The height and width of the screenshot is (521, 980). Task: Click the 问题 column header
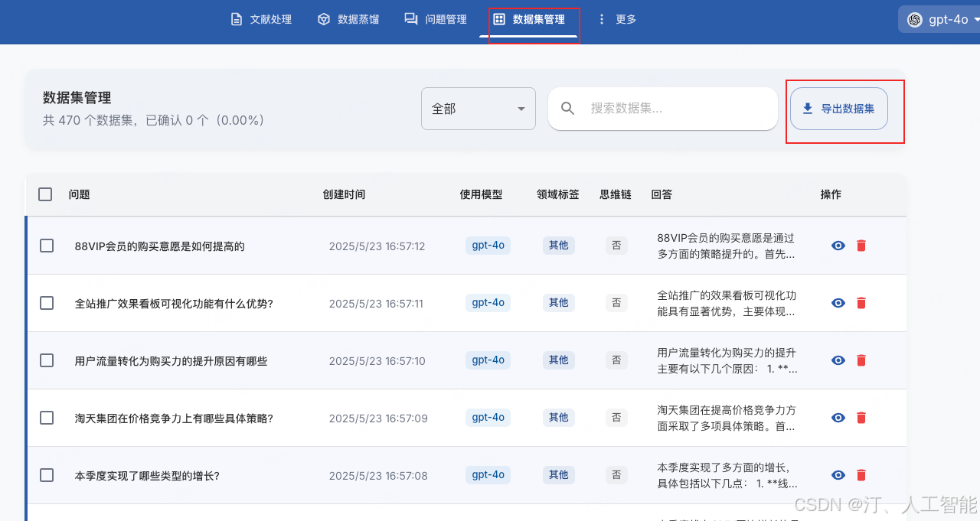79,194
